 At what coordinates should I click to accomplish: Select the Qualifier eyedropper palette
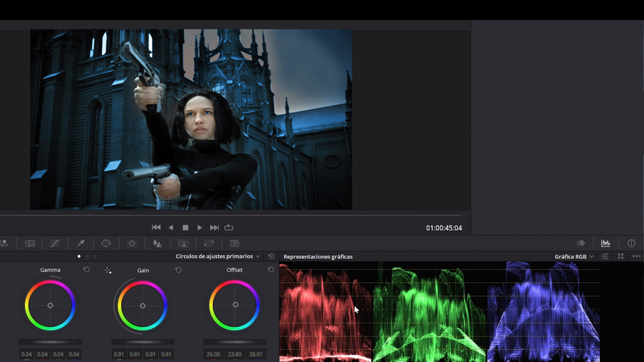tap(80, 243)
